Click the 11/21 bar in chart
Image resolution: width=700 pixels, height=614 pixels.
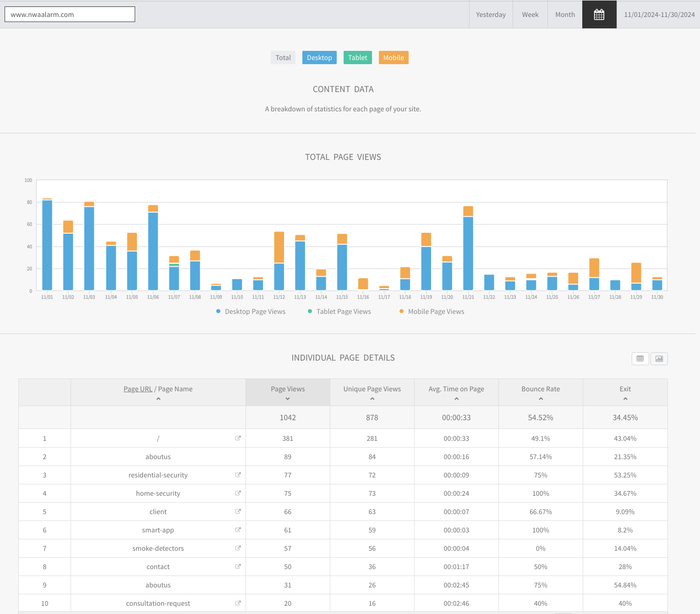(x=468, y=252)
